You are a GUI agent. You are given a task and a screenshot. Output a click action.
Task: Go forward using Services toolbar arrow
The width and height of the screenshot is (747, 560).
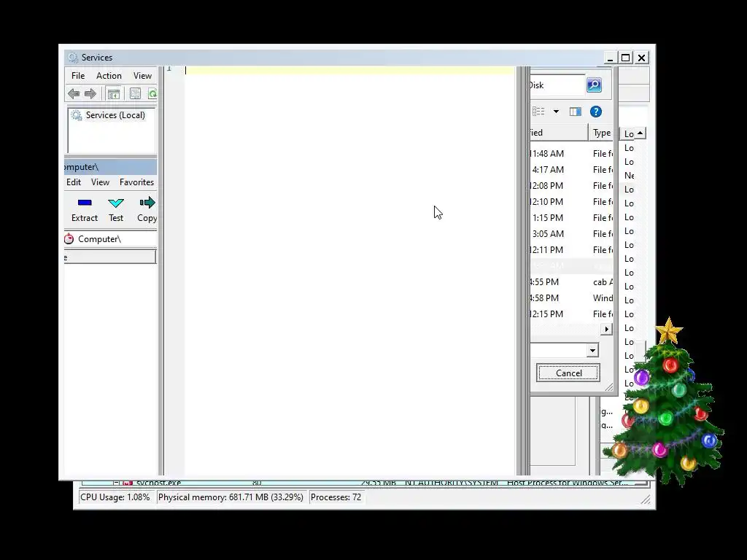(90, 94)
